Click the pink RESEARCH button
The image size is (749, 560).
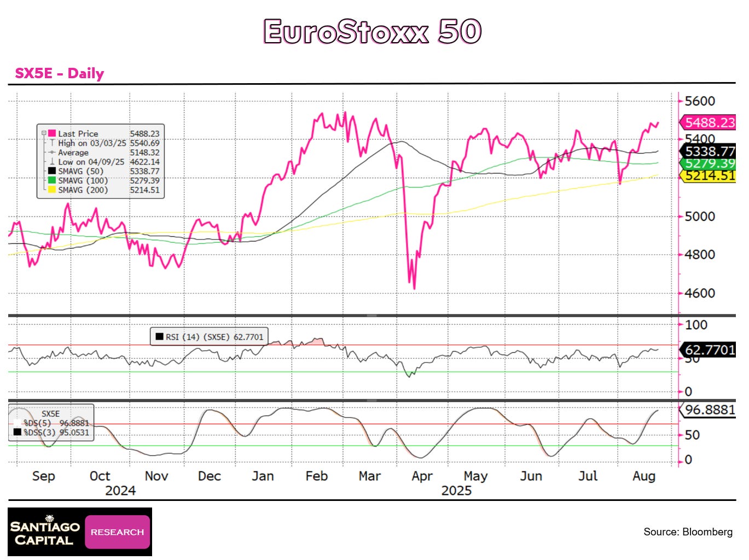tap(117, 532)
